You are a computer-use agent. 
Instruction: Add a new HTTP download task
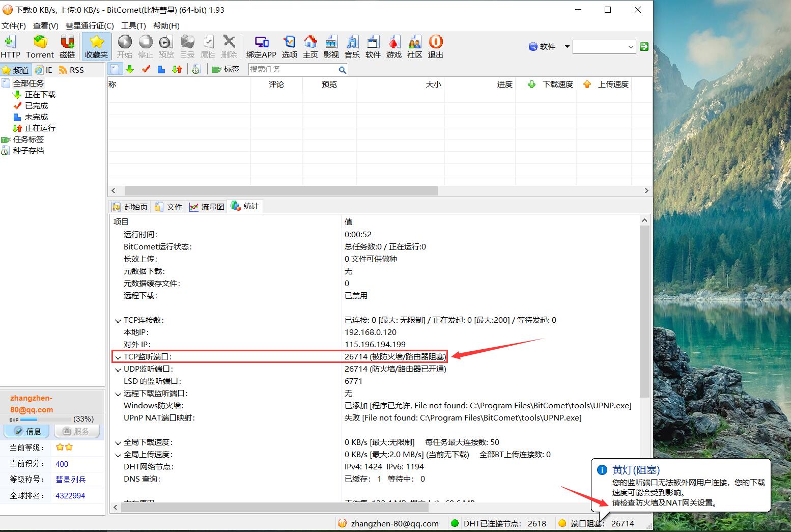pyautogui.click(x=10, y=47)
